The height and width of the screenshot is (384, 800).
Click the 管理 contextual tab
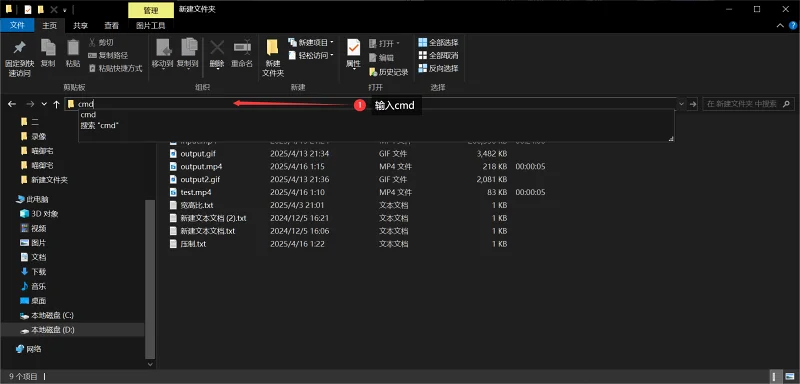tap(151, 10)
